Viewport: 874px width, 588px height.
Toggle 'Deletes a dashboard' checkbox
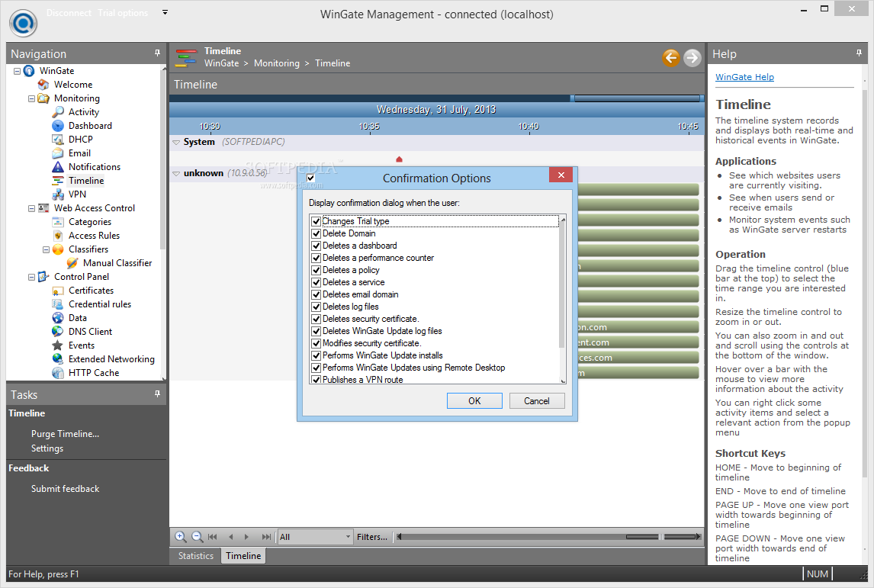316,246
